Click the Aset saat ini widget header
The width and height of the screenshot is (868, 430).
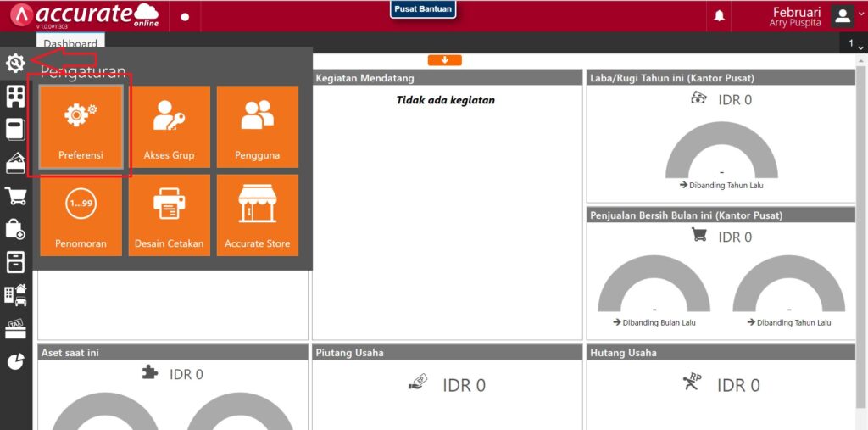pos(173,353)
